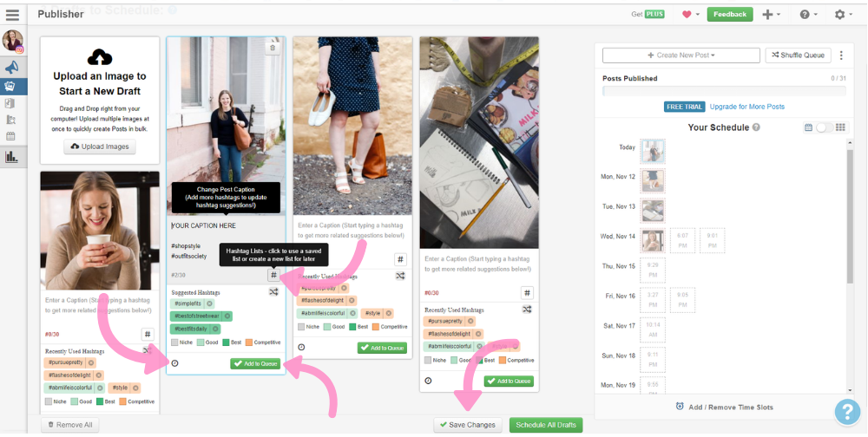
Task: Add the #shopstyle draft to queue
Action: (256, 364)
